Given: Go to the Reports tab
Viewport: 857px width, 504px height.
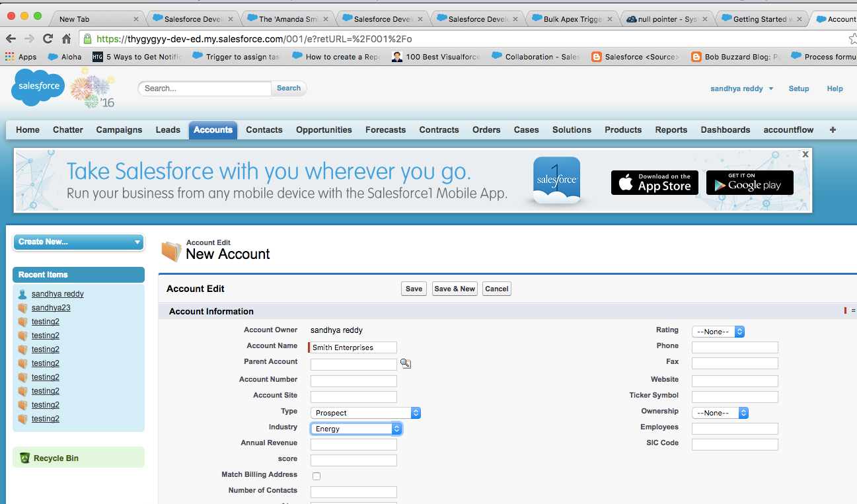Looking at the screenshot, I should pyautogui.click(x=671, y=130).
